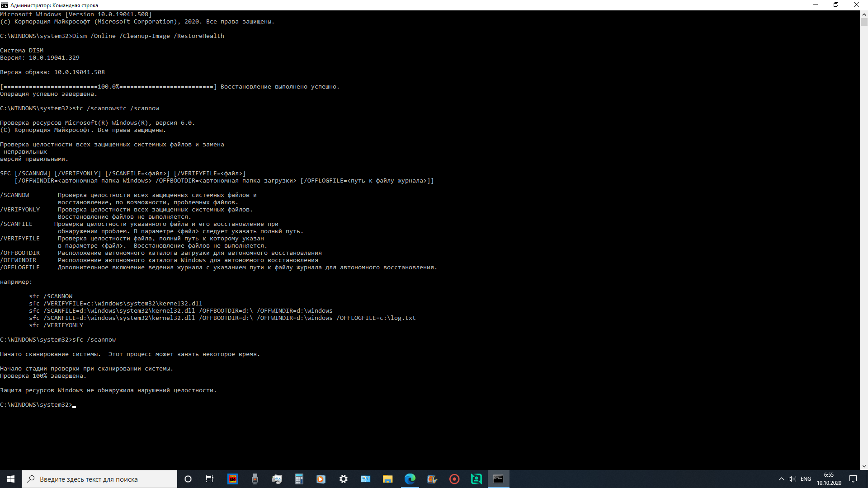868x488 pixels.
Task: Launch the Calculator from the taskbar
Action: (x=299, y=479)
